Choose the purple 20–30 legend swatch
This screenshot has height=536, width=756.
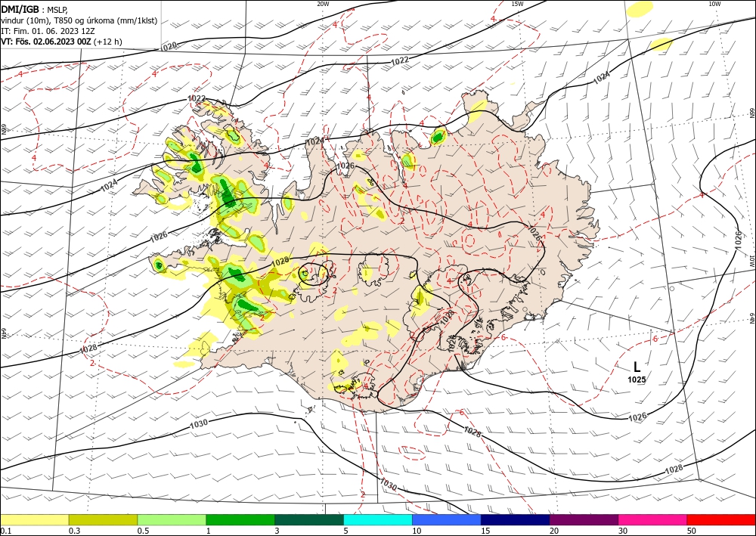pos(584,519)
